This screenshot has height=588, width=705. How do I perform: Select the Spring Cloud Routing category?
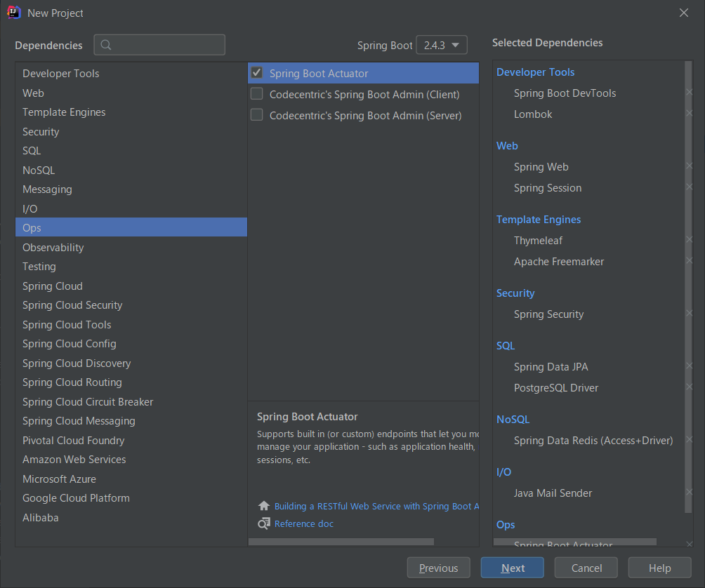point(131,382)
